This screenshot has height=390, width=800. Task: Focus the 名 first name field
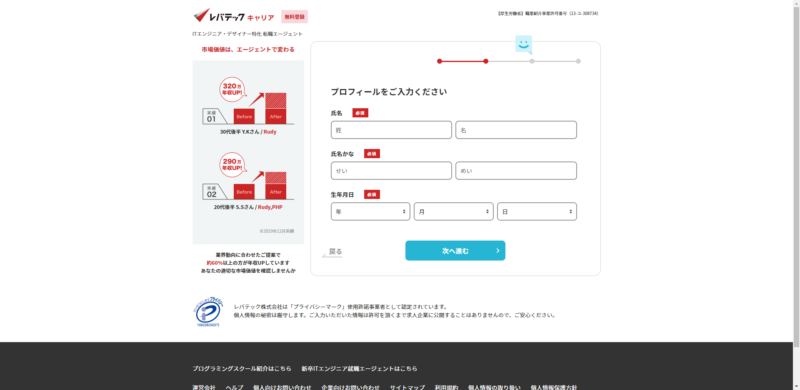click(x=516, y=130)
